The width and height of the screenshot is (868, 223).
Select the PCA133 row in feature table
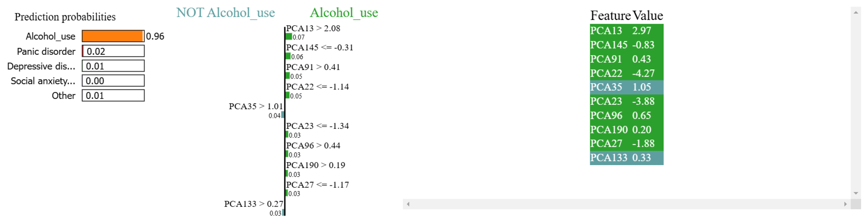(626, 158)
